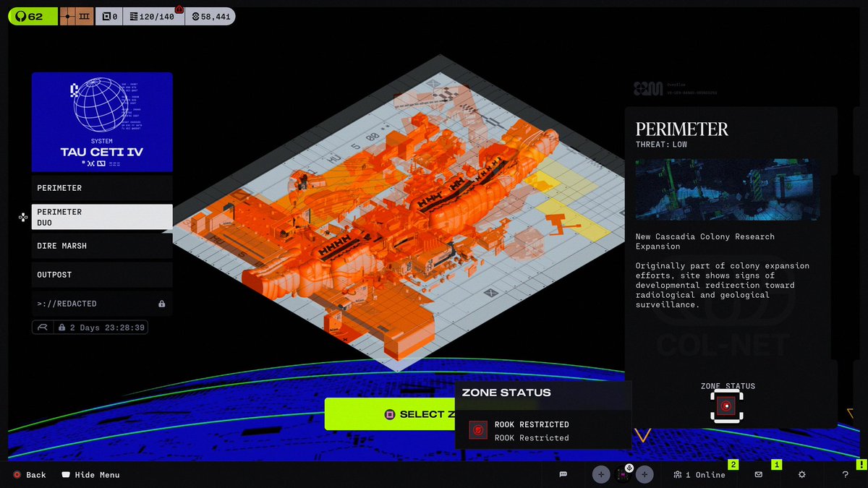Click the lock icon on REDACTED row

tap(161, 304)
